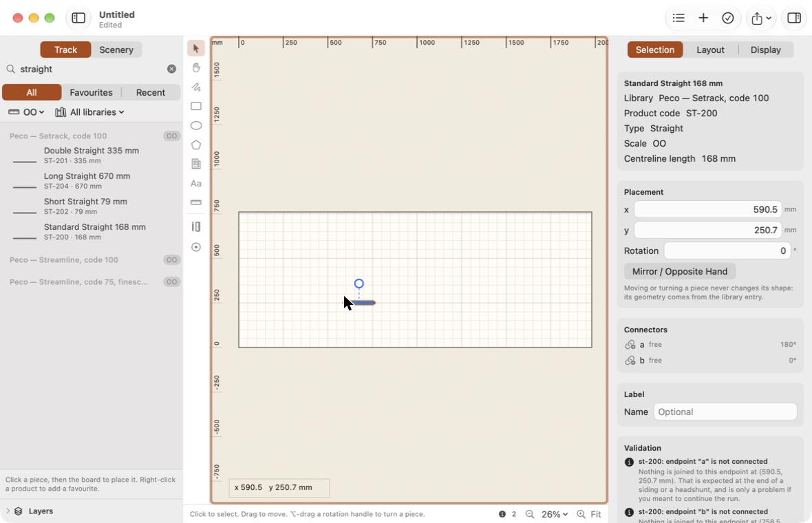Toggle the right inspector panel
The image size is (812, 523).
pos(794,18)
